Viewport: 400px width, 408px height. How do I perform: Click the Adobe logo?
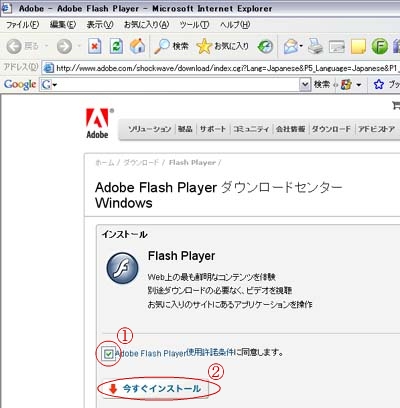coord(98,123)
